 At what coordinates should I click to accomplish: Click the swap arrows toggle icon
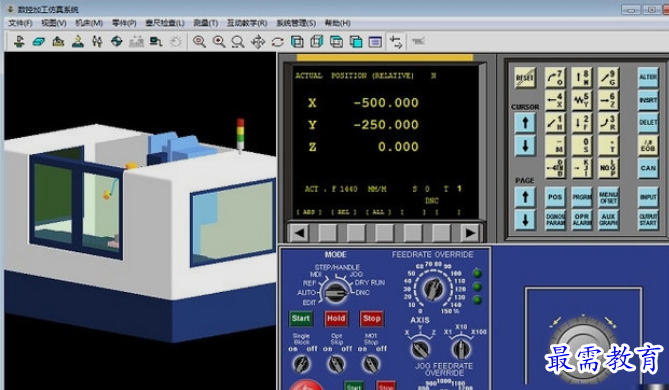coord(396,42)
